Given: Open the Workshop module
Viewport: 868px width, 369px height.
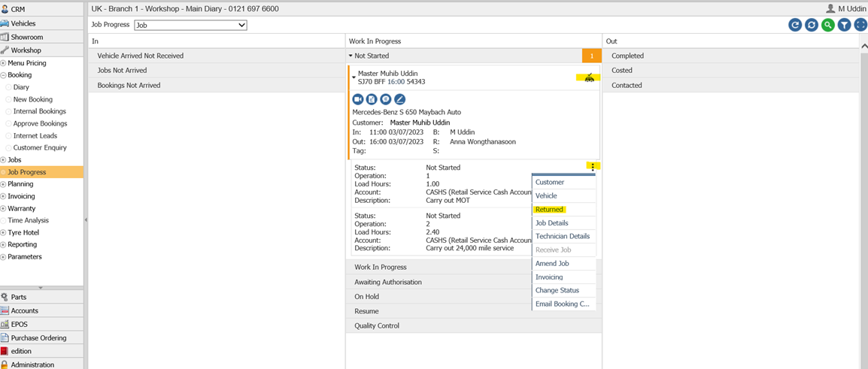Looking at the screenshot, I should [42, 50].
